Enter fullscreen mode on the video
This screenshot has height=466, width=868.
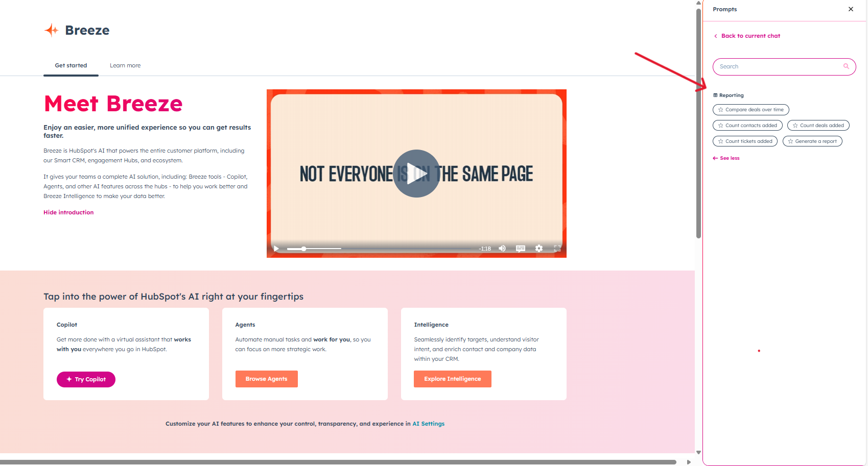[x=557, y=249]
